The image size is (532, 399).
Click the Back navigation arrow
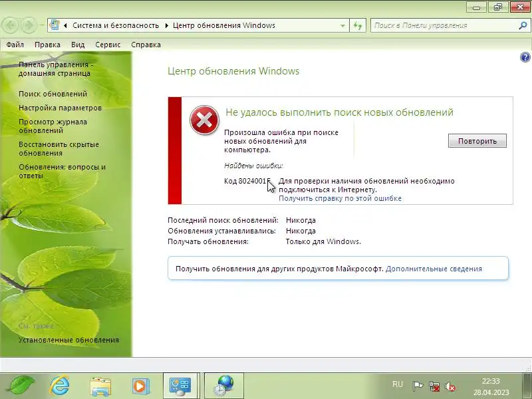pos(11,25)
